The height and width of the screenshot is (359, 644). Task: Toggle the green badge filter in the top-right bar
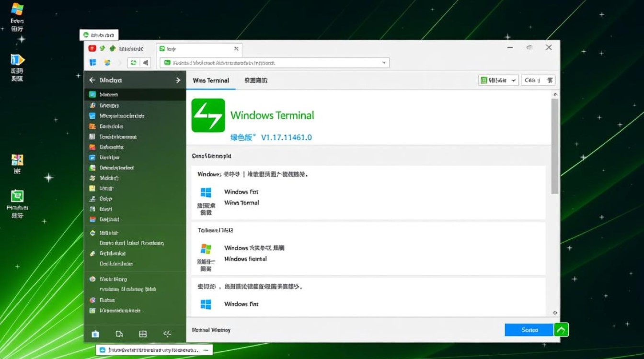pyautogui.click(x=483, y=80)
